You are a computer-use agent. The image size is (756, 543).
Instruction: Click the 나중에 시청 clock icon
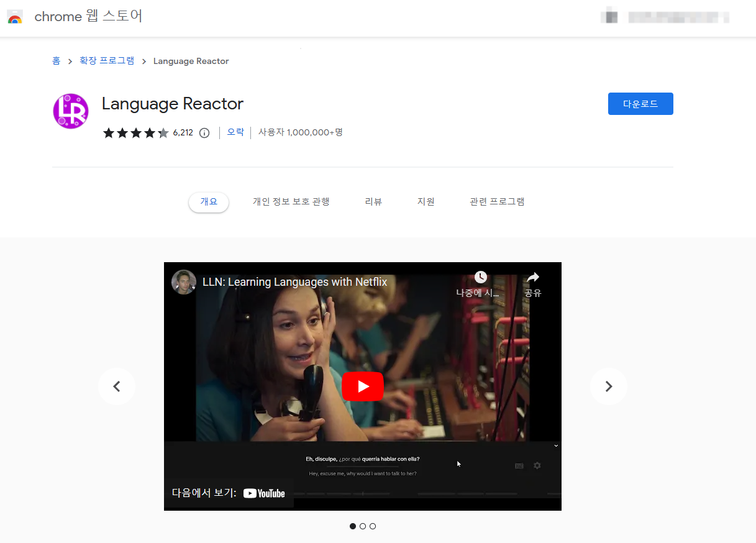[480, 278]
